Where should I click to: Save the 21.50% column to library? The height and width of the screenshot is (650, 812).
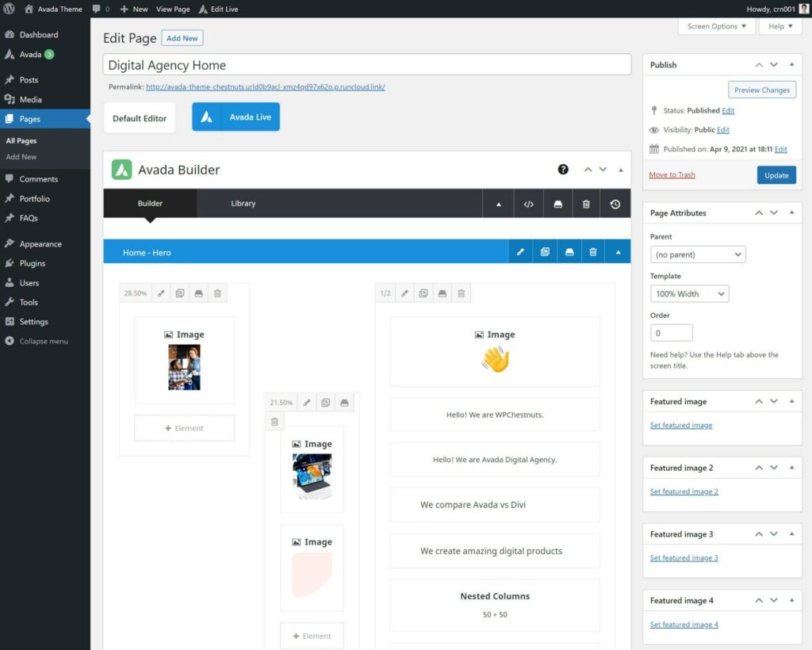pos(344,403)
